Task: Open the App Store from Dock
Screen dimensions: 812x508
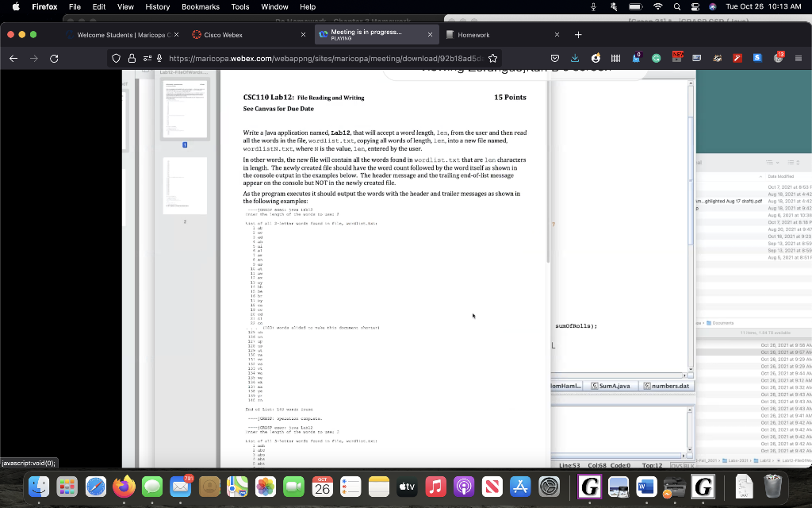Action: [x=520, y=487]
